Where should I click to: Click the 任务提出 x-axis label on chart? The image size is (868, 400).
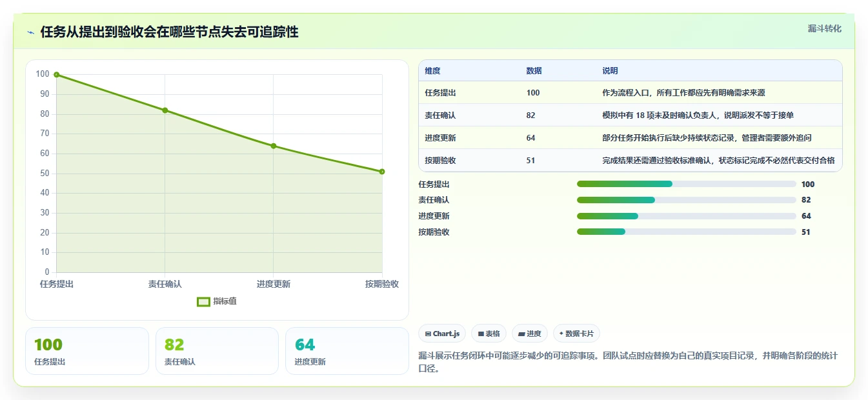(x=57, y=285)
